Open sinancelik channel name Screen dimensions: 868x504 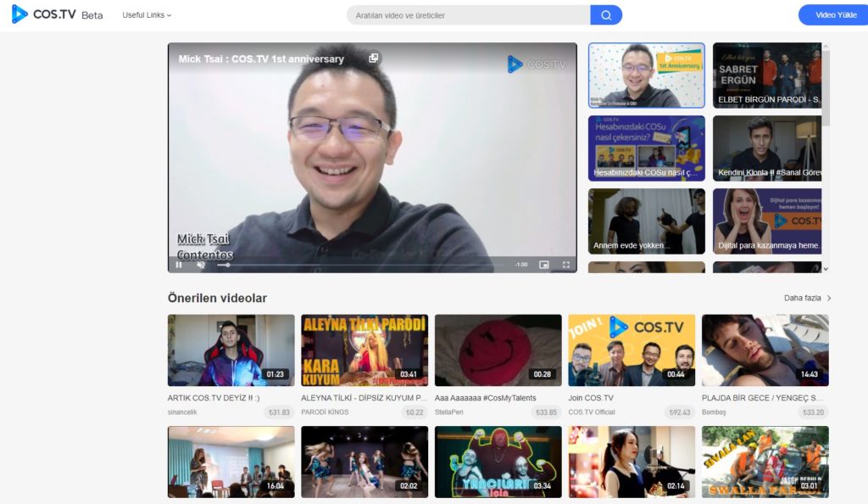coord(182,412)
